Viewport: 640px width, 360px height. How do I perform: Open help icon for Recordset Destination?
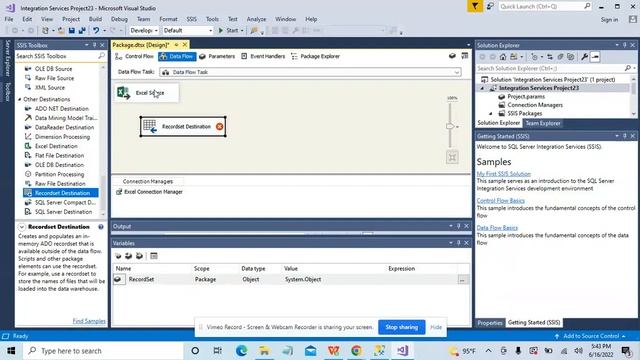tap(101, 227)
